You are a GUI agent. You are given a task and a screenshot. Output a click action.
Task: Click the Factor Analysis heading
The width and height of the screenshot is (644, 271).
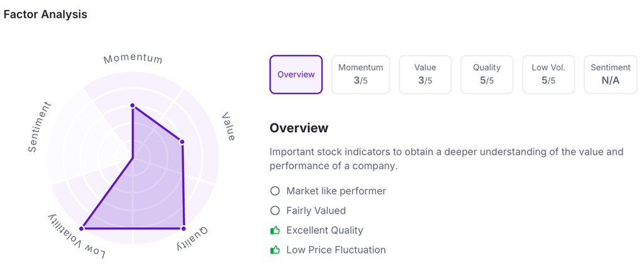(45, 14)
